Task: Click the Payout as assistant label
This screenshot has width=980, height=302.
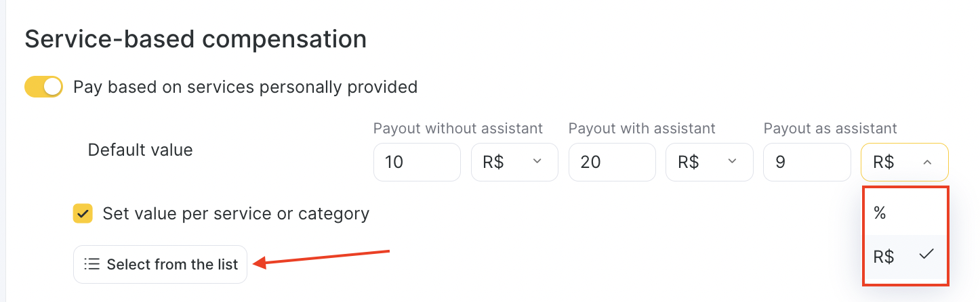Action: coord(830,128)
